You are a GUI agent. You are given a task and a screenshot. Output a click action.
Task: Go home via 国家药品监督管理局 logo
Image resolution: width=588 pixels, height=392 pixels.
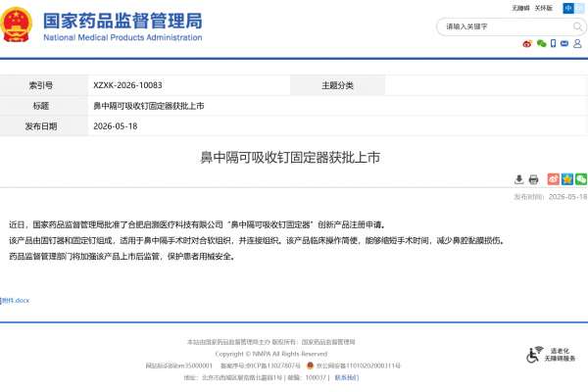(x=101, y=24)
